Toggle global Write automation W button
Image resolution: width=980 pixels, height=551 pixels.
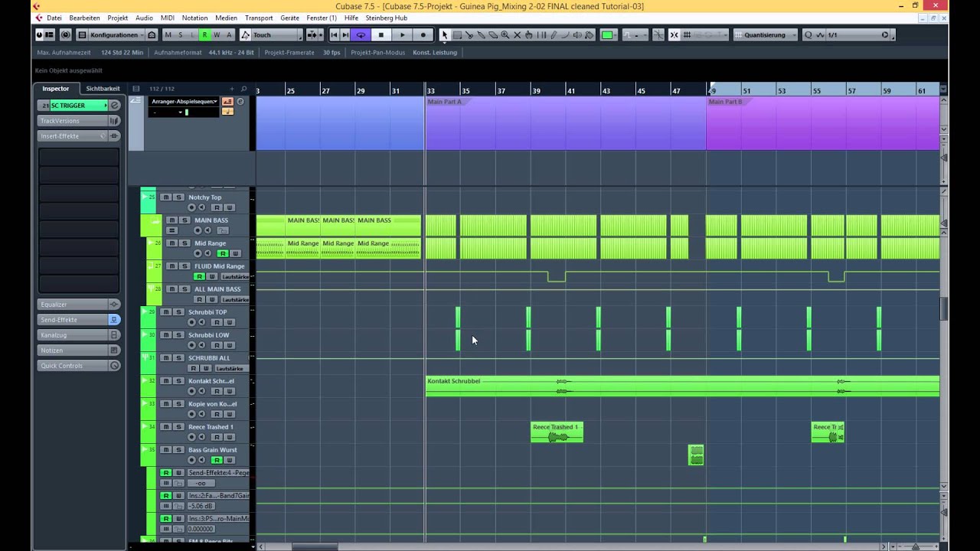(217, 35)
